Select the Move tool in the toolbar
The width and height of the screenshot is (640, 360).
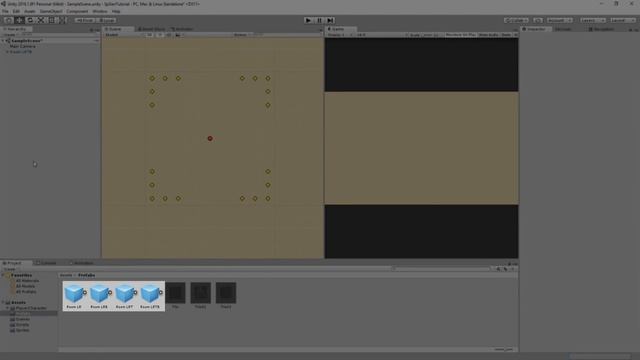coord(19,20)
